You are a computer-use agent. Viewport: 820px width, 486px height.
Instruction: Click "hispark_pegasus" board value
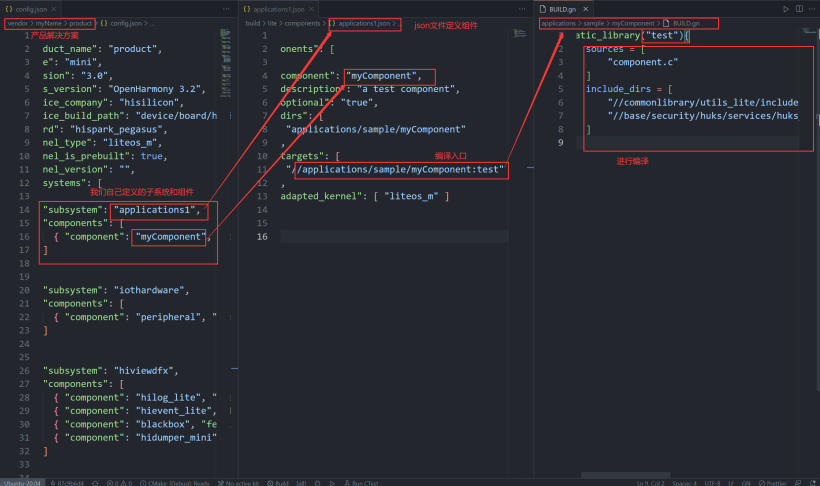[x=116, y=129]
